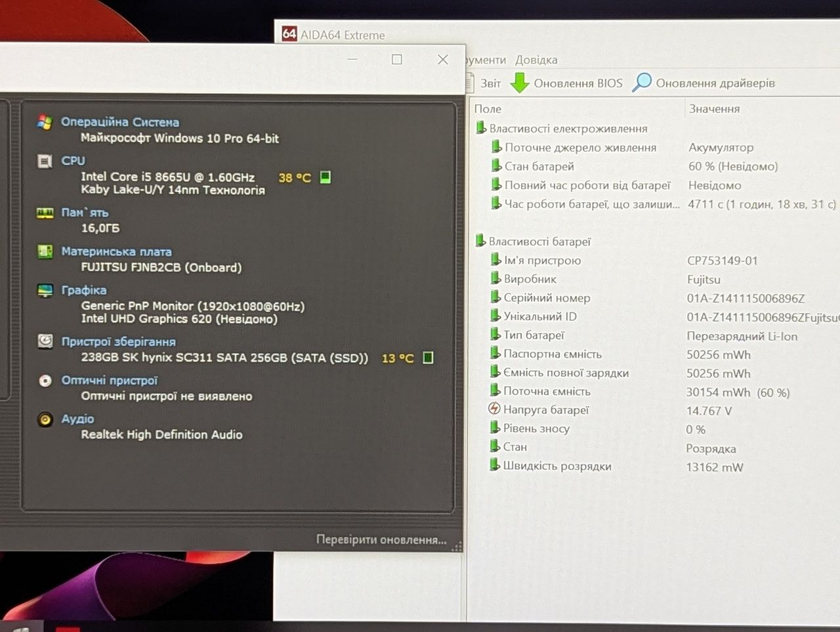Select the Повний час роботи від батареї label

click(x=587, y=185)
